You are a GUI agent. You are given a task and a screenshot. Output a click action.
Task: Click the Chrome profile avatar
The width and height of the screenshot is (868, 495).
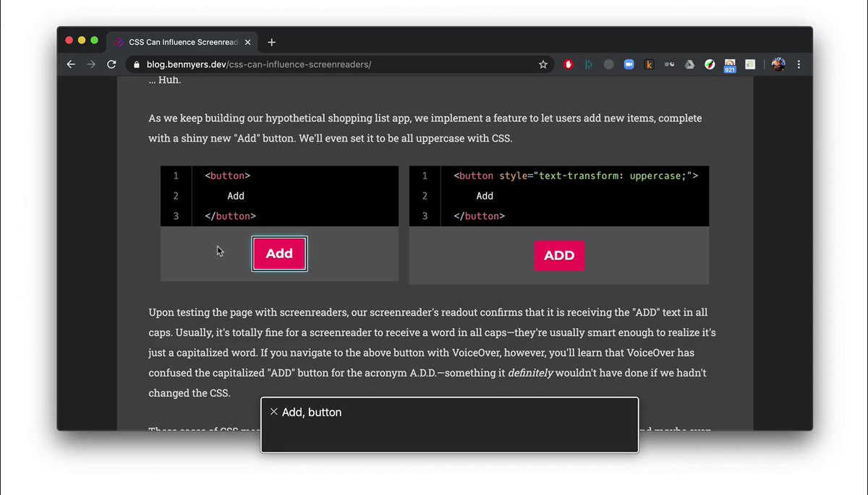click(x=778, y=64)
